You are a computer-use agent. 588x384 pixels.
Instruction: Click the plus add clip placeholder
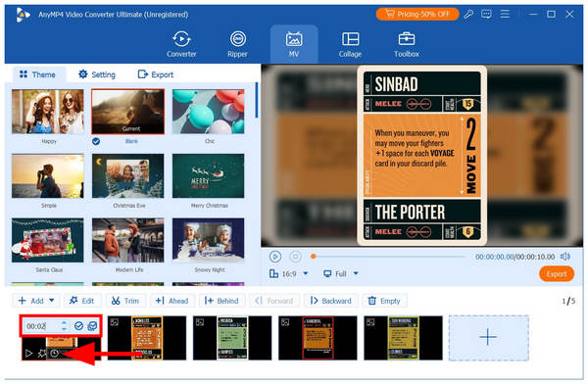(x=489, y=338)
